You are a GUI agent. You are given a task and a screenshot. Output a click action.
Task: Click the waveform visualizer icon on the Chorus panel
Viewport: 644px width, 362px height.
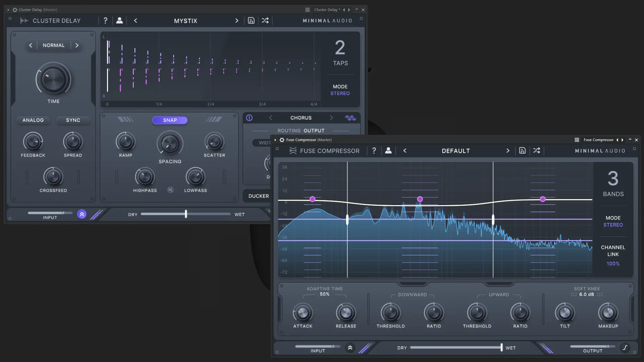pos(351,118)
